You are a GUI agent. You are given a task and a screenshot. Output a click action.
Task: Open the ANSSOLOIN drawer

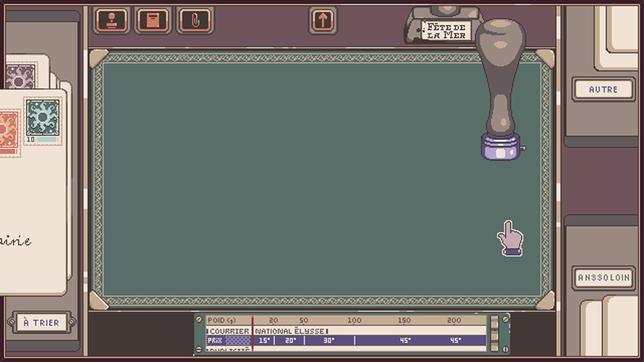[x=603, y=278]
